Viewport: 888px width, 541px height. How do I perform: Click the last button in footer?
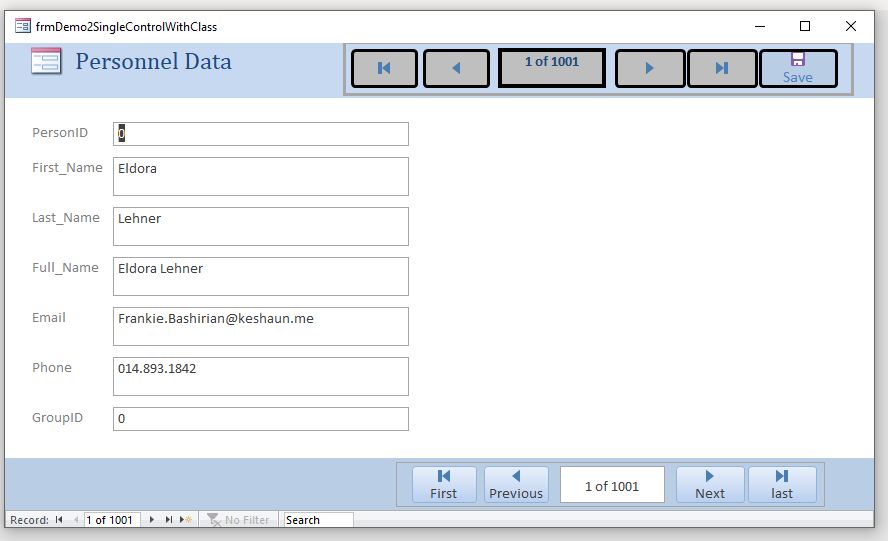(782, 485)
